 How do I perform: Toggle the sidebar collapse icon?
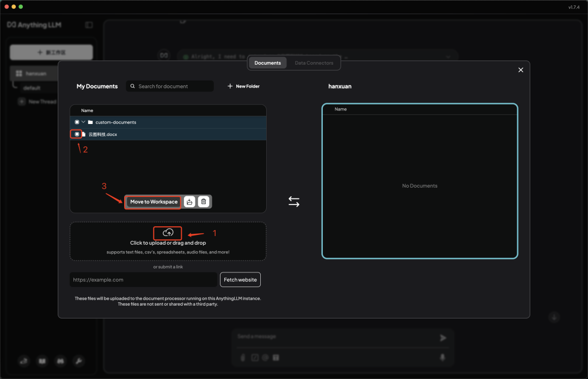[89, 24]
